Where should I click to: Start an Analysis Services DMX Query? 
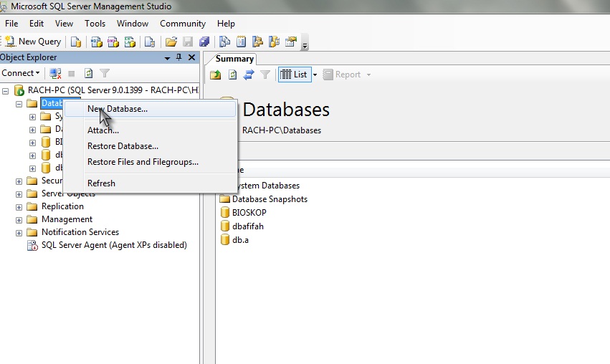113,42
